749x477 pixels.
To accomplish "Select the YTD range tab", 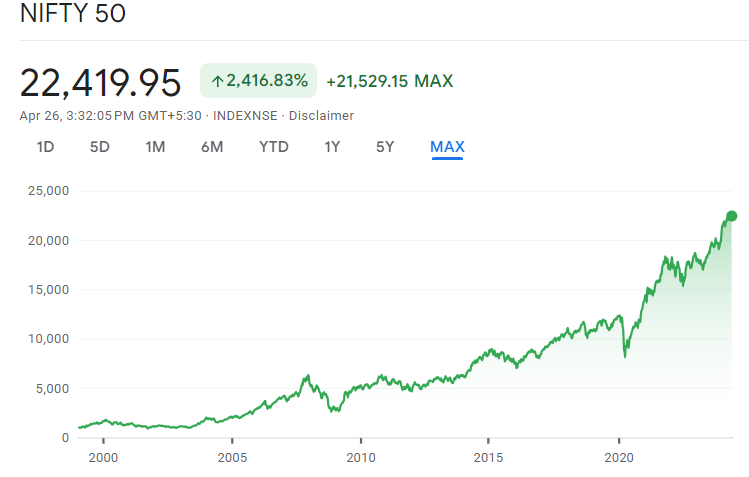I will (x=273, y=147).
